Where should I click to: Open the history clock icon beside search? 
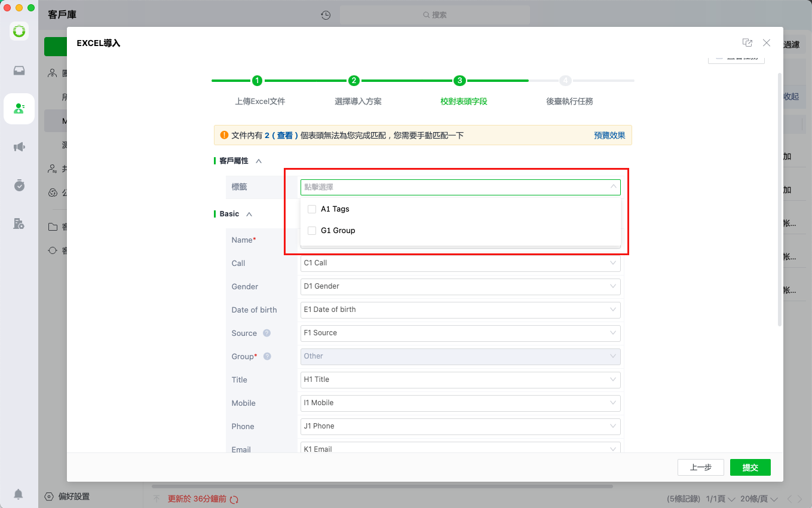[x=326, y=15]
